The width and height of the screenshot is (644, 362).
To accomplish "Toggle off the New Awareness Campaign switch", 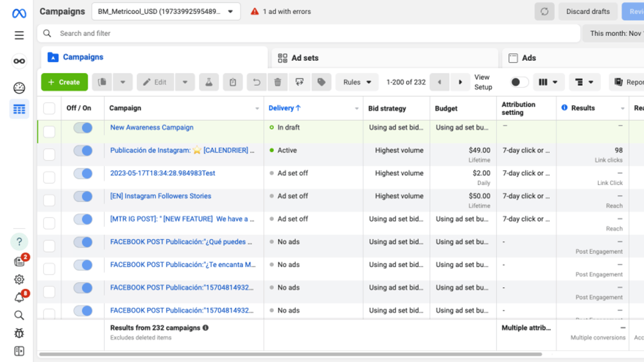I will (x=83, y=128).
